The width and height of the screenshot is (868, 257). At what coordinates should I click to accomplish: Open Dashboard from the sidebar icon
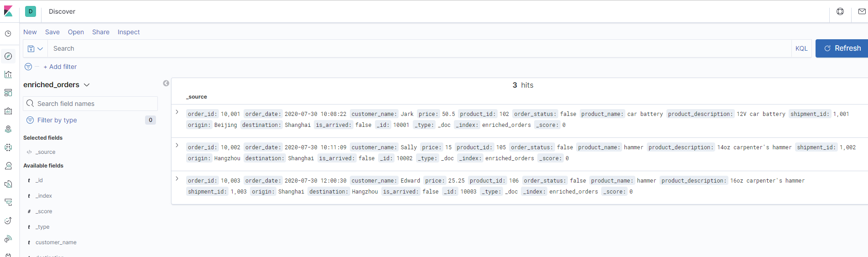point(8,93)
